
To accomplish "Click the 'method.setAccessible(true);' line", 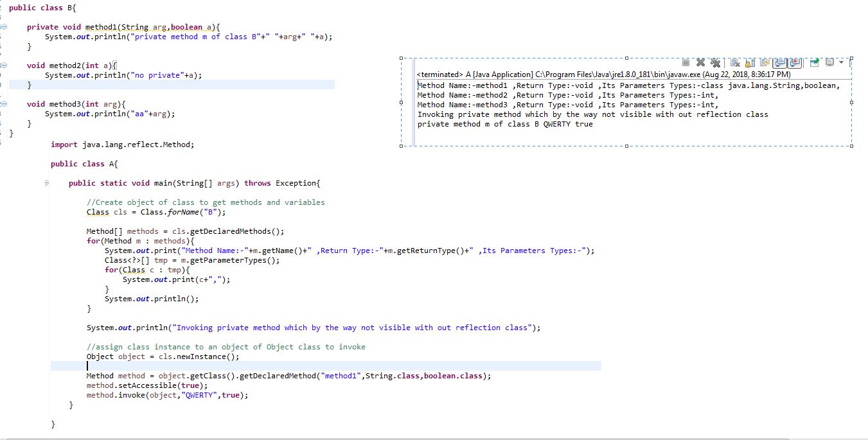I will pyautogui.click(x=147, y=385).
